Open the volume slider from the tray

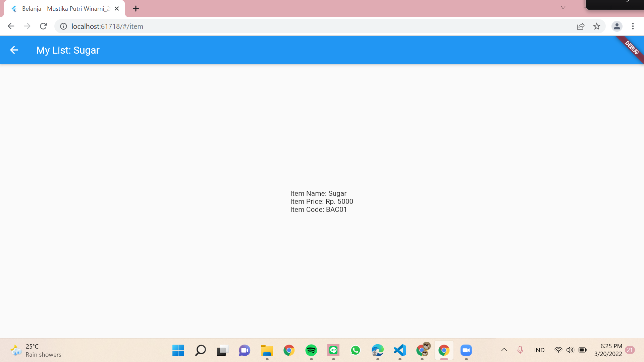pos(570,350)
